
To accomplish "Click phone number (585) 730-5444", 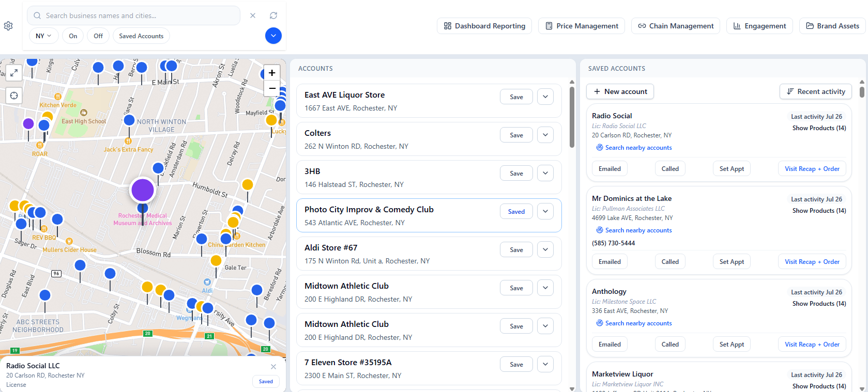I will (x=613, y=243).
